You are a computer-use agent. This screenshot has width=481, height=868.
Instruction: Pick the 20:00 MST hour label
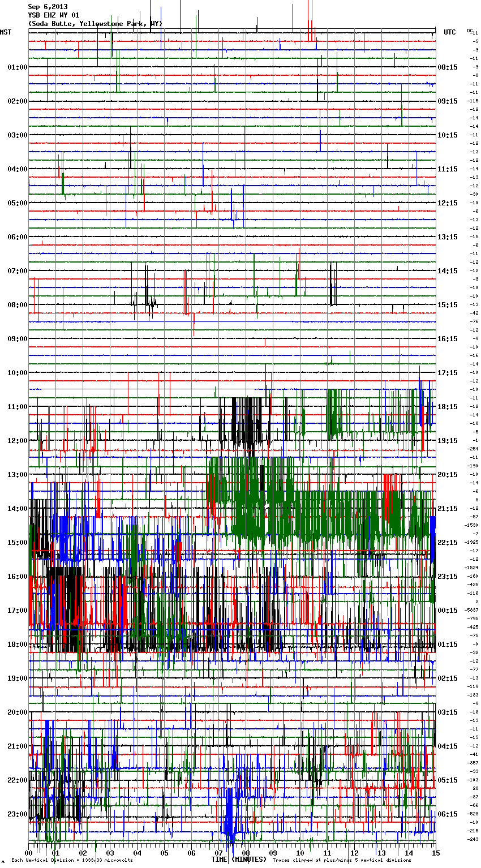coord(18,712)
